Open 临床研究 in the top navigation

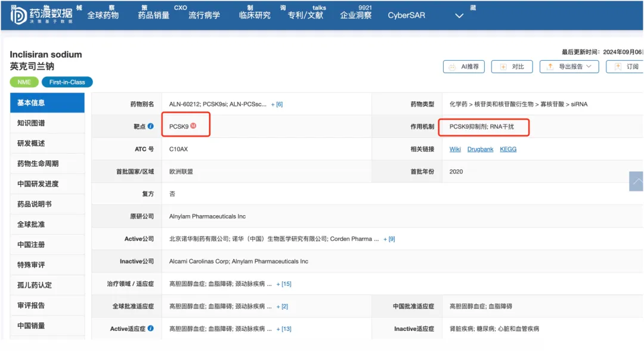pos(255,15)
